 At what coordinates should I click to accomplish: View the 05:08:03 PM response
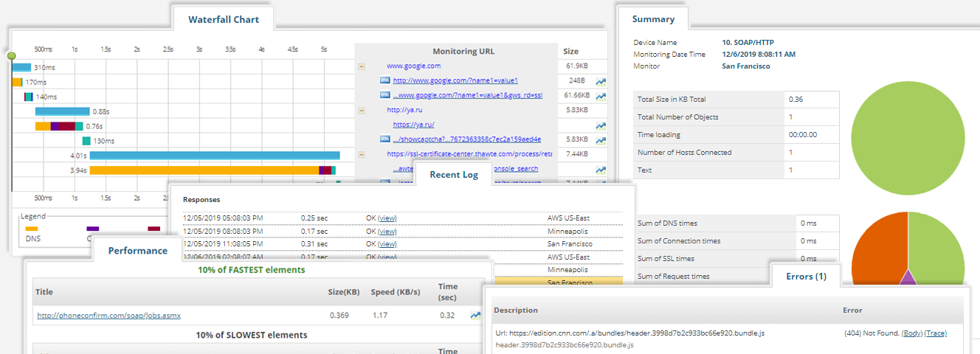(x=387, y=218)
